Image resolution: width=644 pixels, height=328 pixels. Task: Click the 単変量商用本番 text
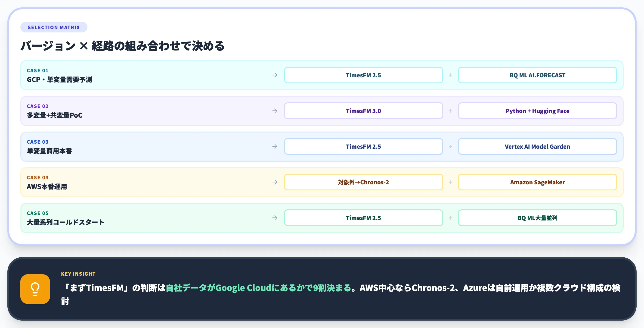[x=50, y=151]
